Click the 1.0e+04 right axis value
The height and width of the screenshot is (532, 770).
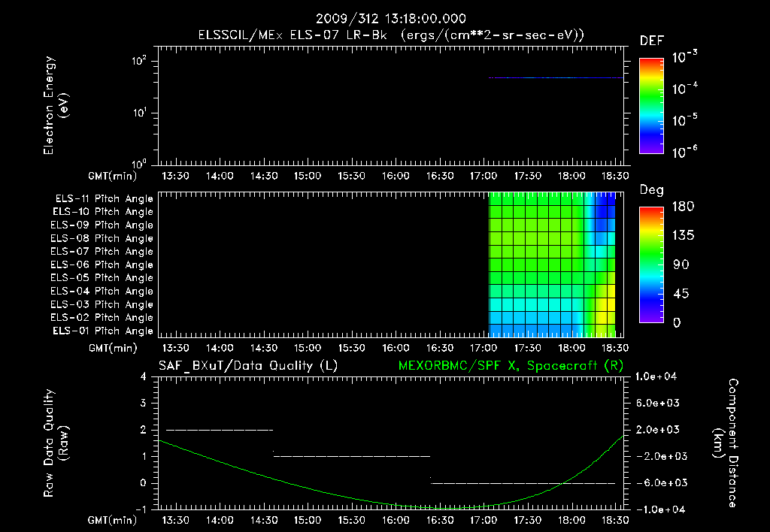(656, 376)
